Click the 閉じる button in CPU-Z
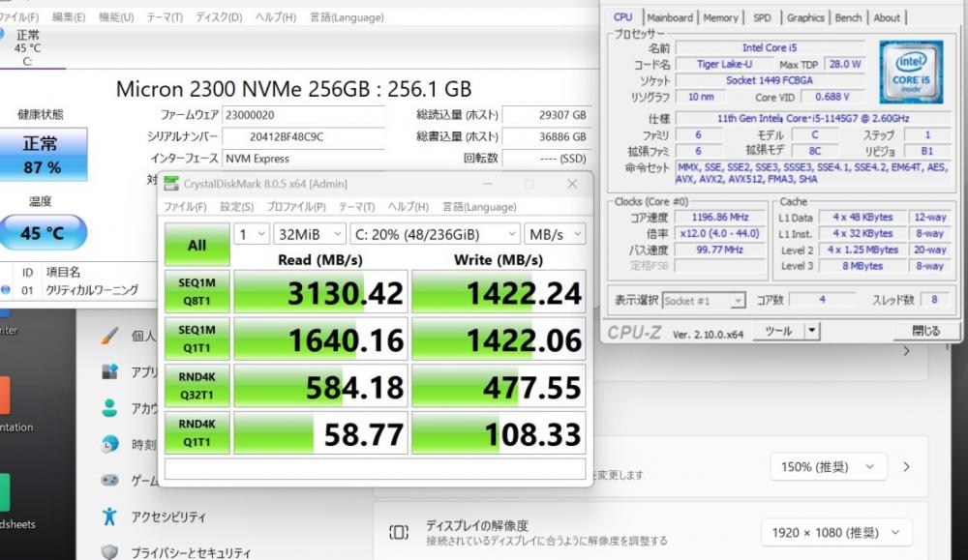This screenshot has width=968, height=560. 926,331
